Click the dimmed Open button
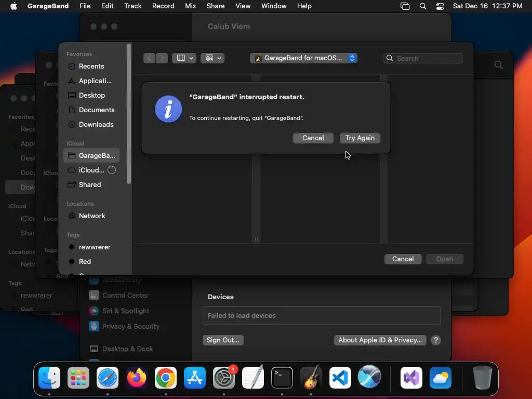532x399 pixels. click(445, 259)
